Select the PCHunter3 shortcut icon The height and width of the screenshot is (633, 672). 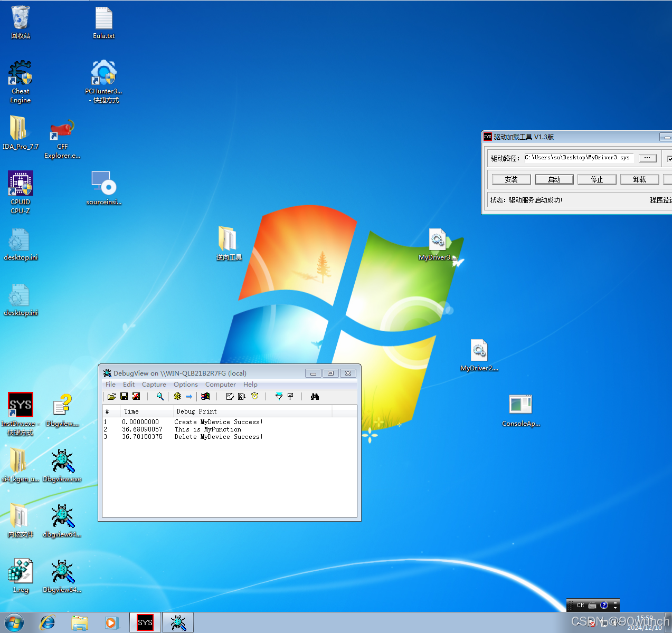[104, 82]
